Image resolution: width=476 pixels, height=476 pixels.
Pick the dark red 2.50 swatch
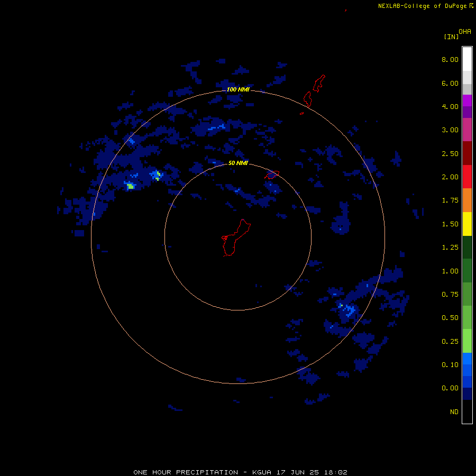coord(467,153)
